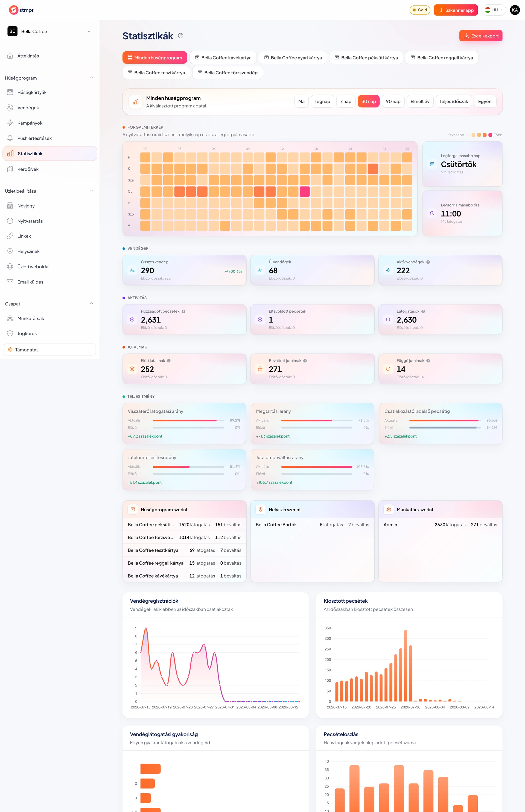
Task: Open the Bella Coffee reggeli kártya tab
Action: [x=442, y=58]
